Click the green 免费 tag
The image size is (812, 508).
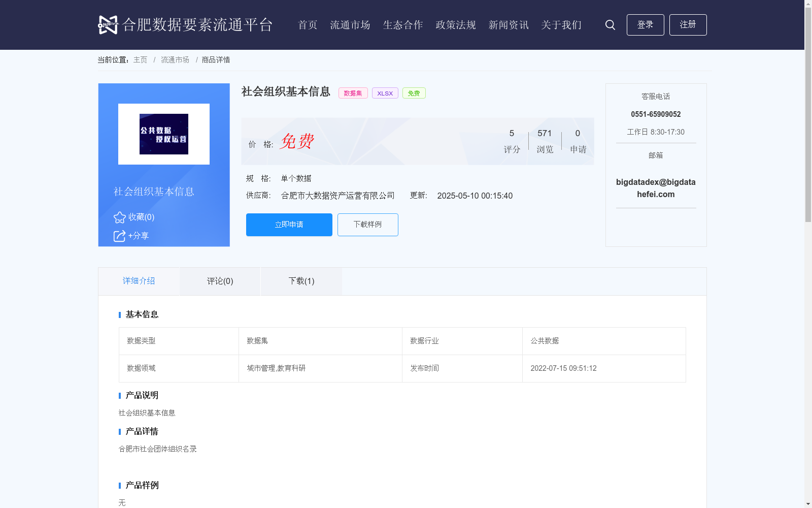click(x=414, y=93)
